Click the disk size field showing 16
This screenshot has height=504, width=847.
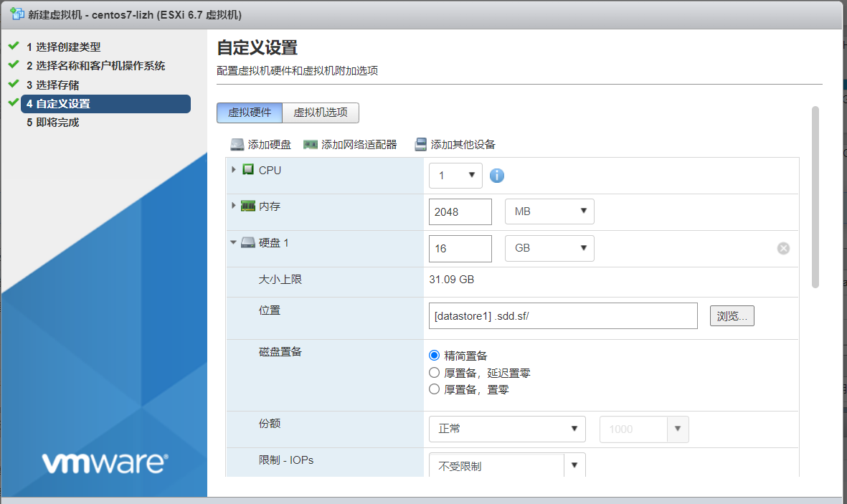(x=460, y=249)
